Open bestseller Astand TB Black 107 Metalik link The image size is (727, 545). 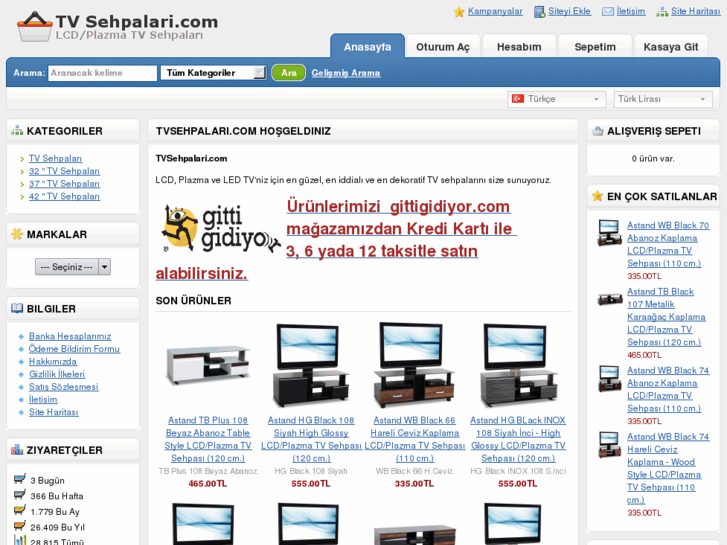click(x=666, y=317)
